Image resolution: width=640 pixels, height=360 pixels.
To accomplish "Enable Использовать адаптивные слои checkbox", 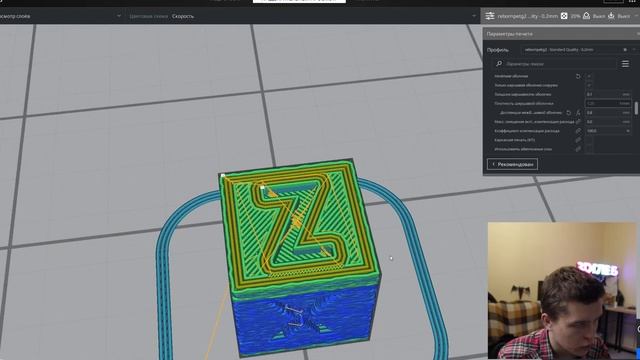I will pyautogui.click(x=589, y=149).
